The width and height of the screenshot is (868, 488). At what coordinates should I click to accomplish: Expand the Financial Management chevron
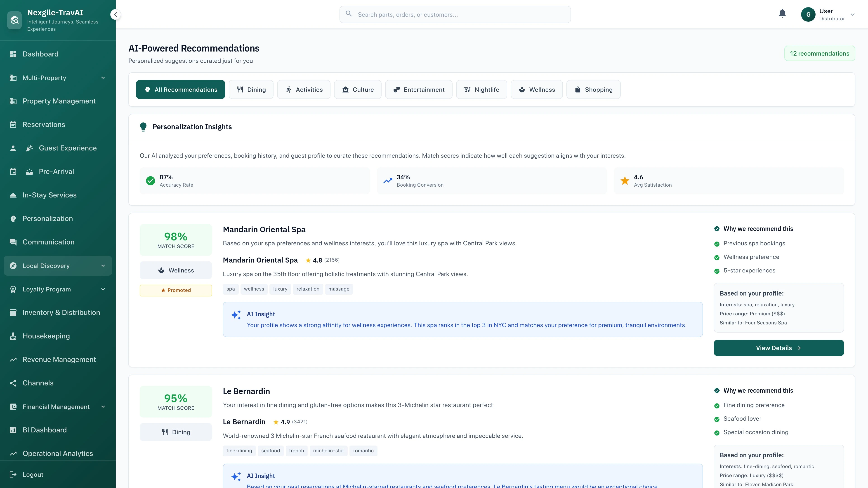click(x=103, y=407)
